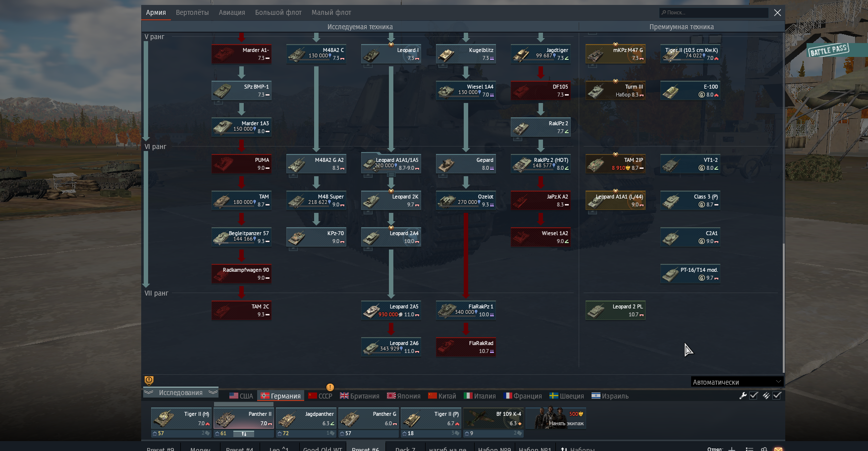Select the Marder A1- vehicle card
This screenshot has width=868, height=451.
pos(241,54)
